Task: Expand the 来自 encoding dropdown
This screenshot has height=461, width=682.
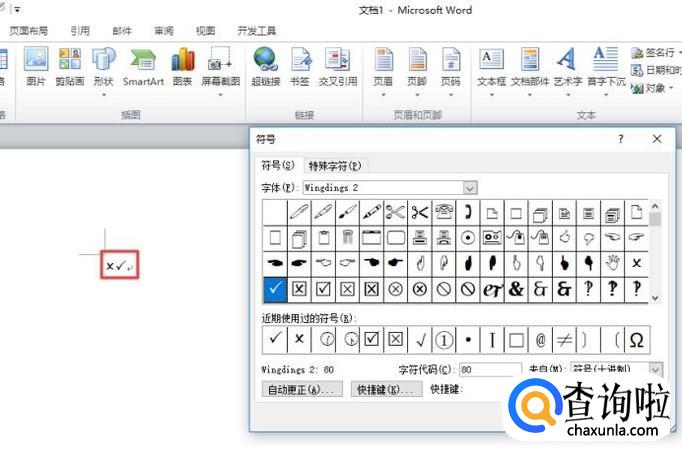Action: pyautogui.click(x=655, y=370)
